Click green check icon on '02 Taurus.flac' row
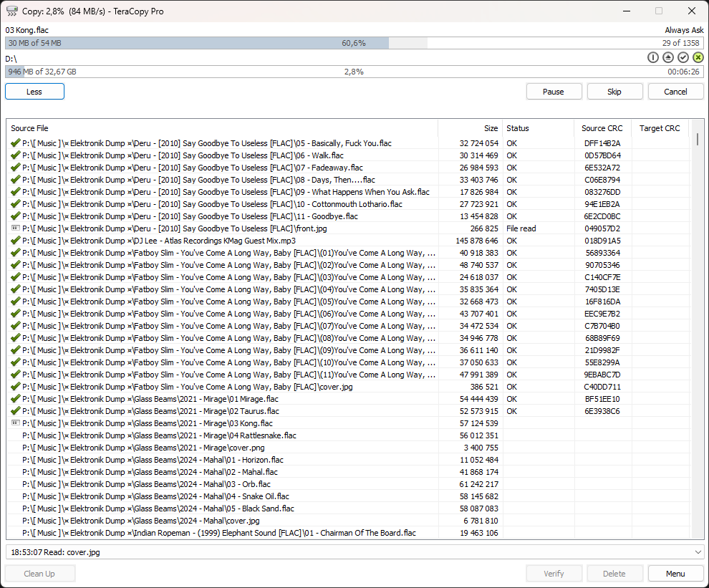 (15, 411)
